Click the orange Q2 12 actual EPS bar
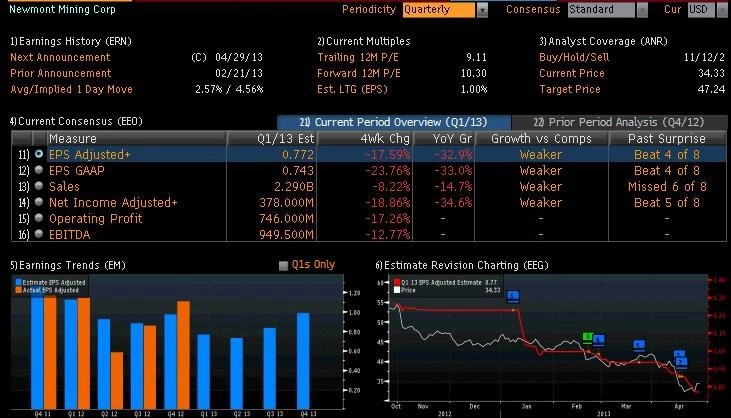Viewport: 731px width, 418px height. coord(117,380)
